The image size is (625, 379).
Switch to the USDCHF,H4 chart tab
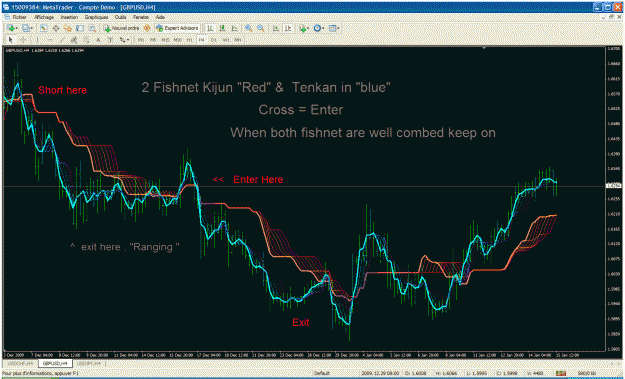coord(20,363)
